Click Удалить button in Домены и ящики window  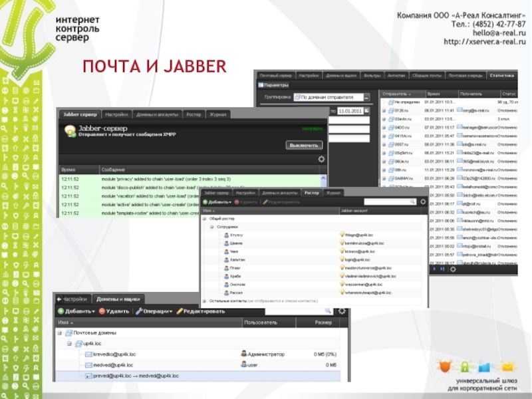point(114,311)
